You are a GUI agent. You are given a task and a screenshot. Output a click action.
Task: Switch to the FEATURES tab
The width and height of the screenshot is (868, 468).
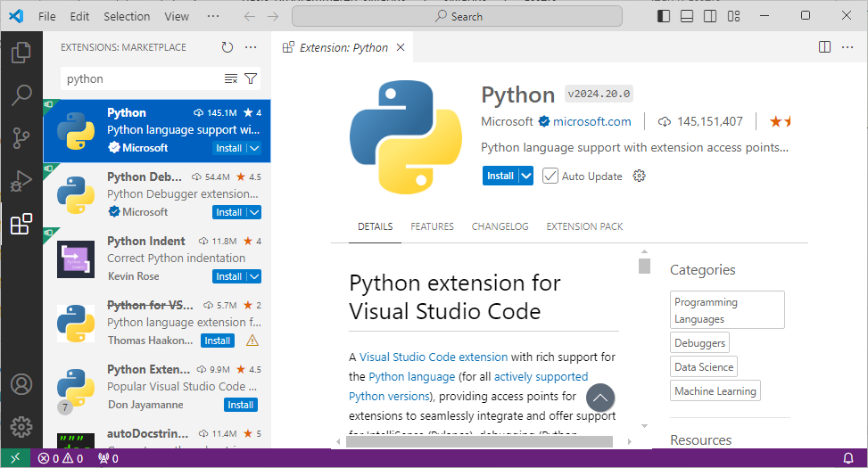(x=433, y=226)
